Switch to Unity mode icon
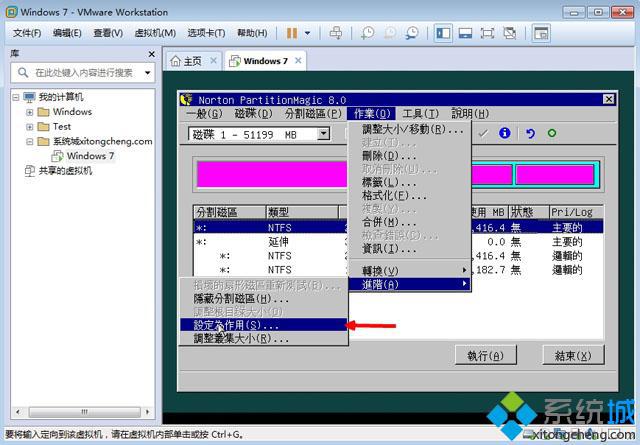Image resolution: width=640 pixels, height=445 pixels. pos(509,33)
